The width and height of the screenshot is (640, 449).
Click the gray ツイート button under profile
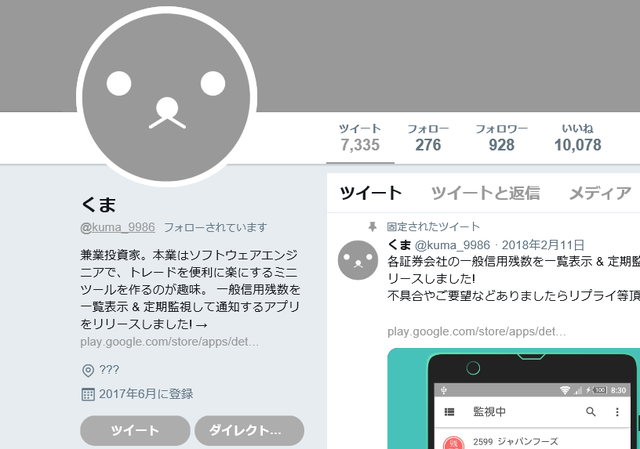pyautogui.click(x=135, y=431)
